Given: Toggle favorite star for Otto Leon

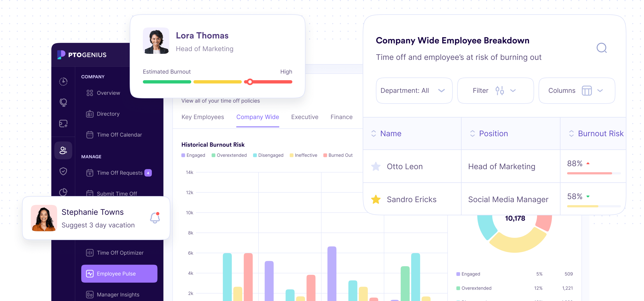Looking at the screenshot, I should [376, 166].
